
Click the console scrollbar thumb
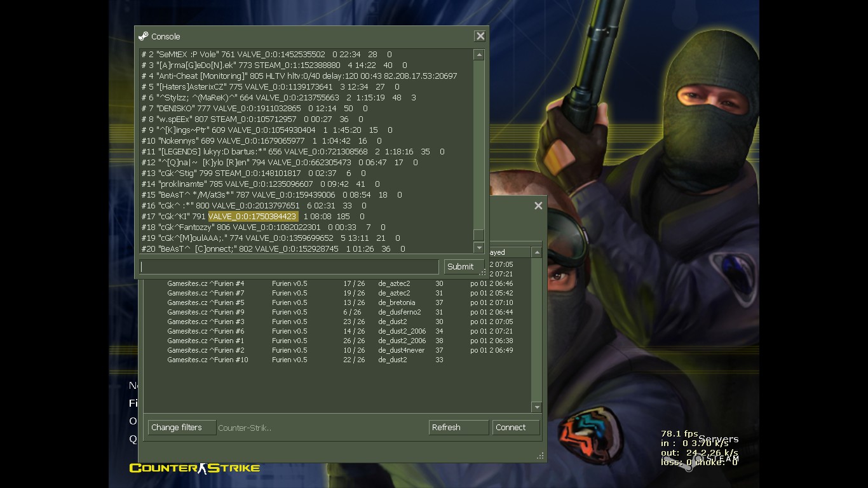pos(479,234)
